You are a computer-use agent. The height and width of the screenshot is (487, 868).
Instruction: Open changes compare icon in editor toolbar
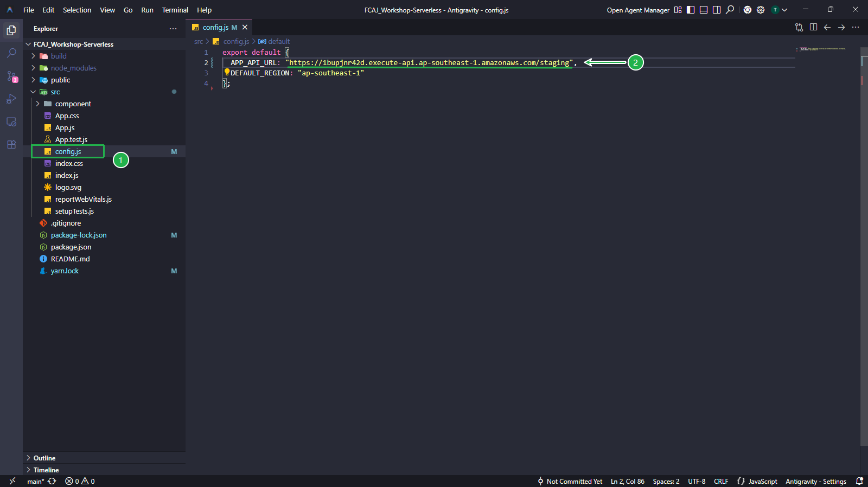799,27
